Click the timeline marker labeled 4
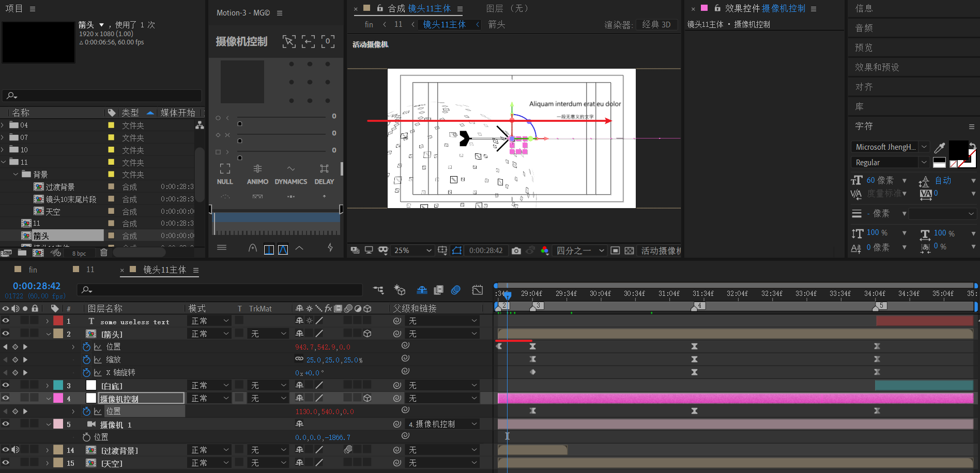 coord(699,306)
